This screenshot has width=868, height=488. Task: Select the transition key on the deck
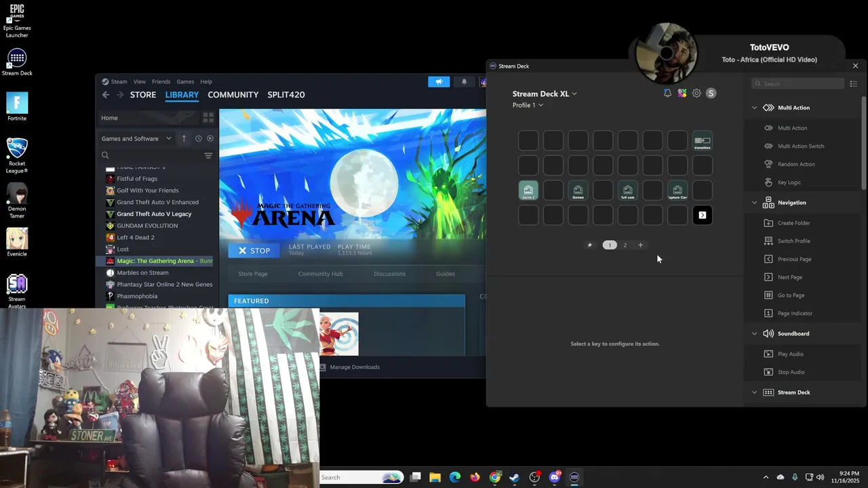(x=703, y=140)
